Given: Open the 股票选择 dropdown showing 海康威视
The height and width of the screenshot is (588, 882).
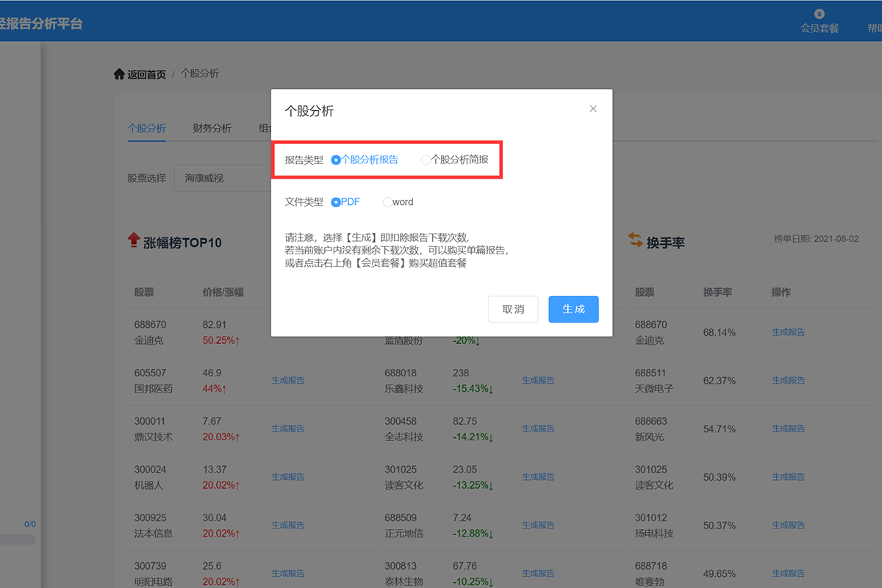Looking at the screenshot, I should [x=220, y=178].
